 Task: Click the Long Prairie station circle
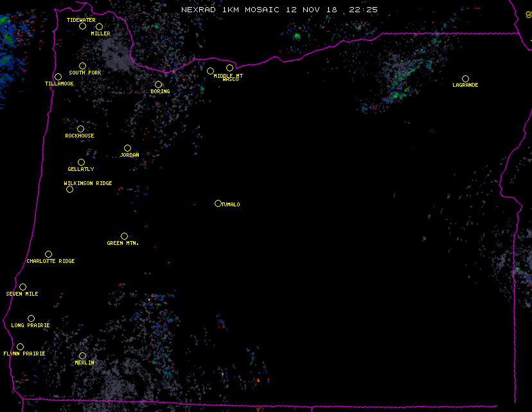point(31,319)
